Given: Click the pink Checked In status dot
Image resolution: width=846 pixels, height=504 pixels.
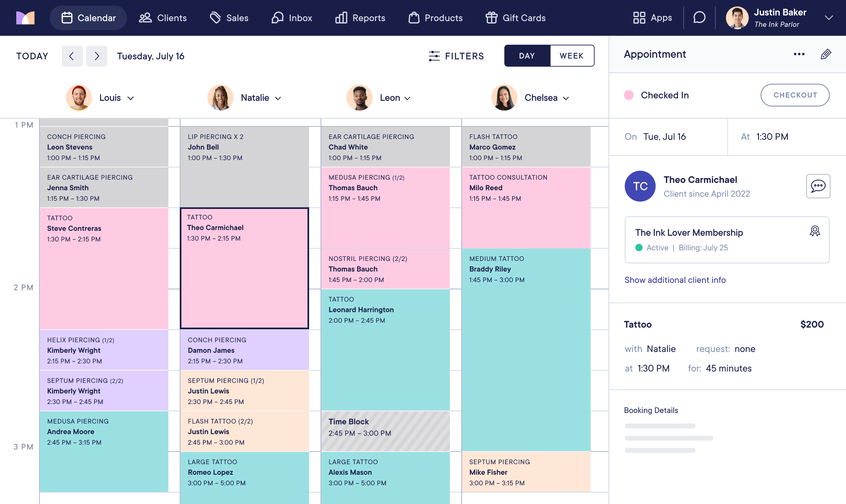Looking at the screenshot, I should coord(629,95).
